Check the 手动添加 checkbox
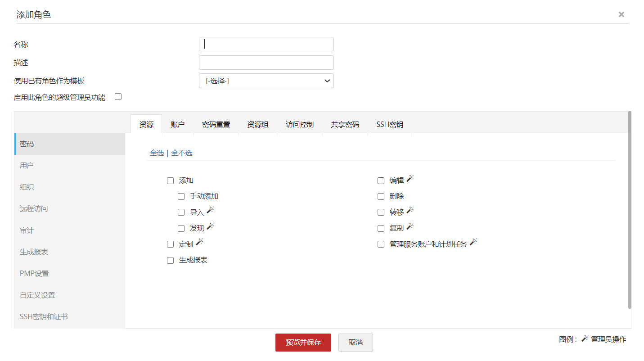 point(181,197)
